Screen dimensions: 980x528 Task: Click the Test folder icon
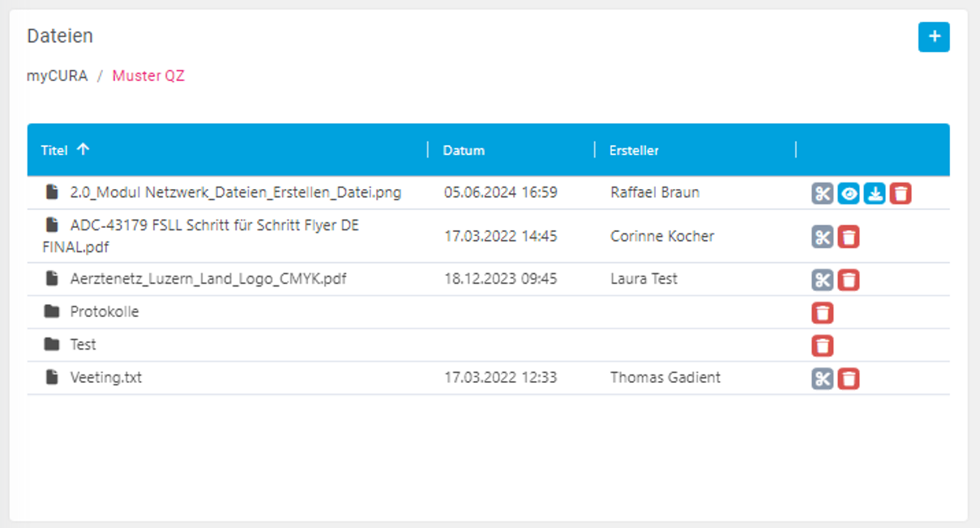52,345
